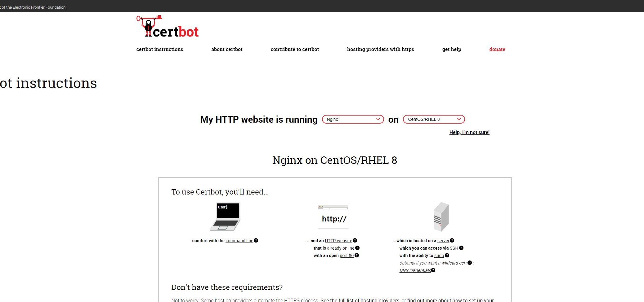Open help icon next to DNS credentials
The image size is (644, 302).
click(x=433, y=270)
